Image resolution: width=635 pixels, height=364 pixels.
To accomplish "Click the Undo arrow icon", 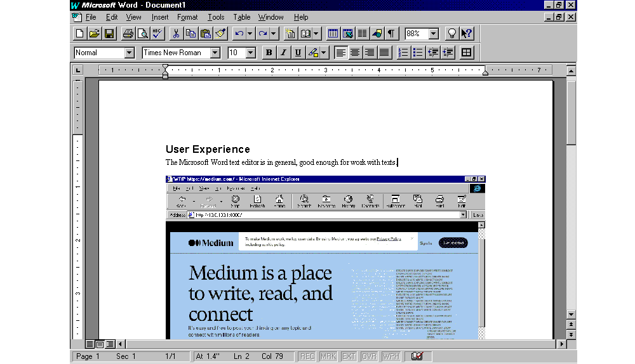I will point(239,34).
